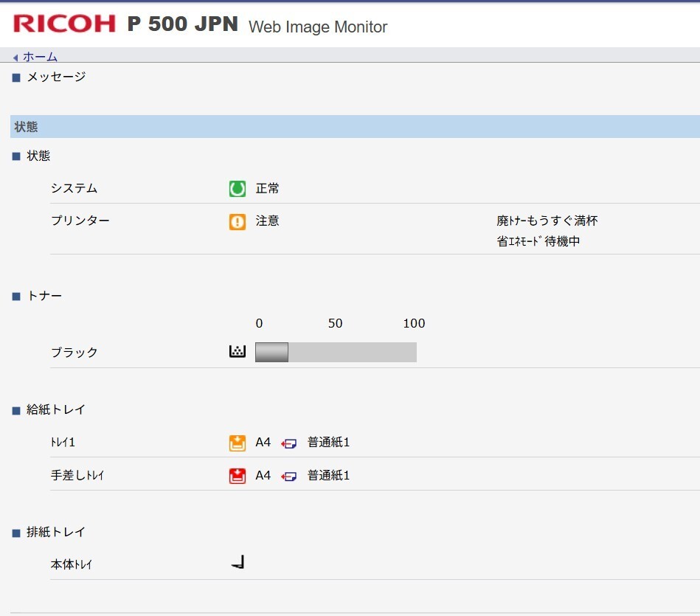Screen dimensions: 700x616
Task: Click the トナー section heading
Action: coord(44,296)
